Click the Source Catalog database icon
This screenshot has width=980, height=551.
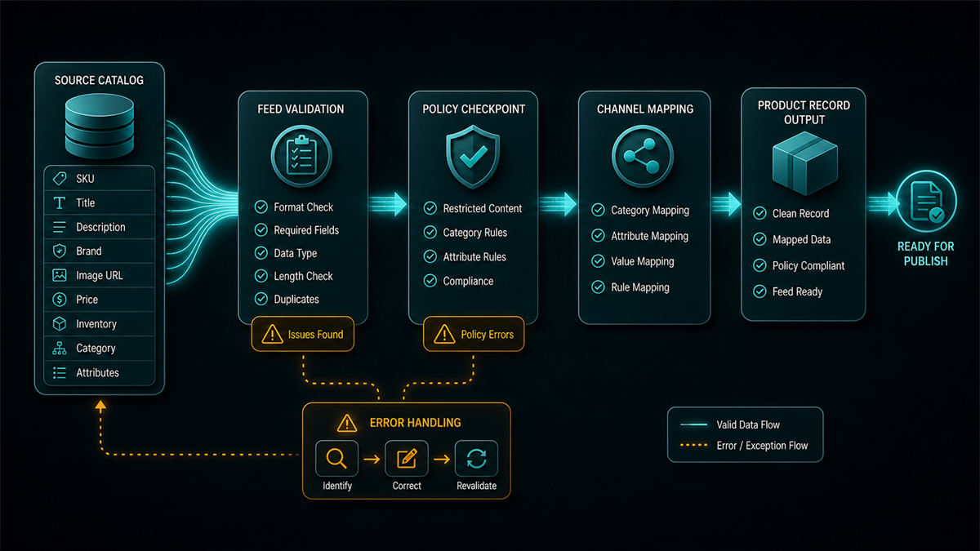click(x=99, y=127)
